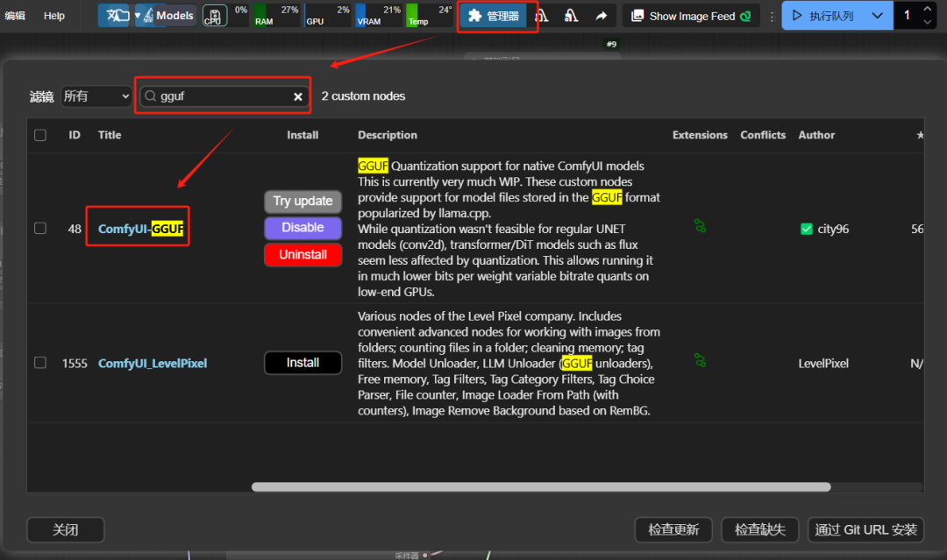Click the CPU save monitor icon

[215, 16]
